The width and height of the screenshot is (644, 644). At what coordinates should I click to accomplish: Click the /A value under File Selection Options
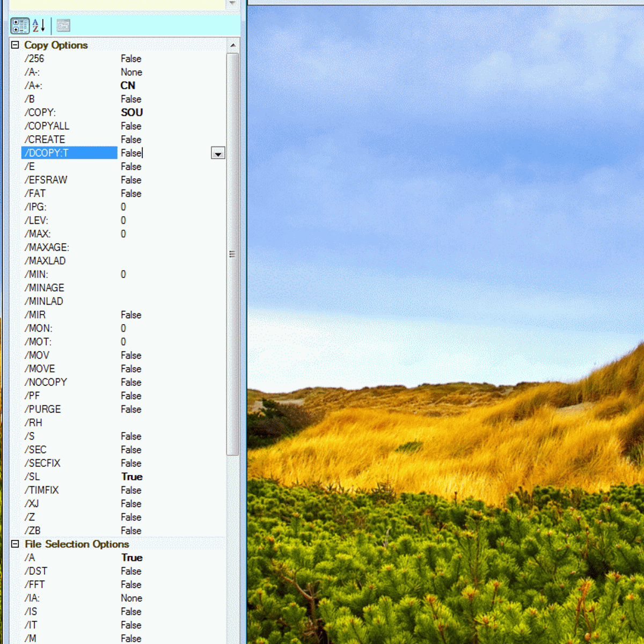click(132, 558)
